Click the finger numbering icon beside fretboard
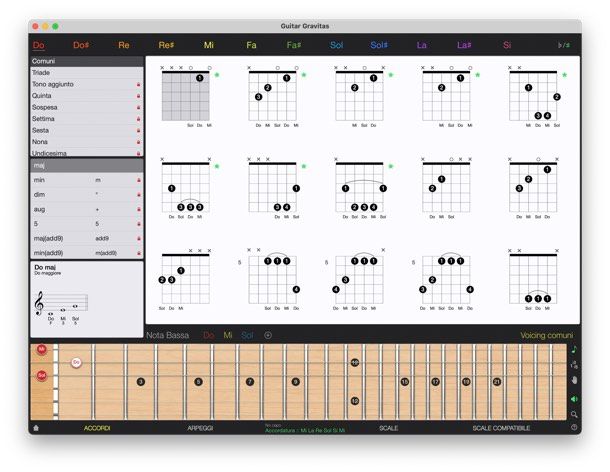Image resolution: width=610 pixels, height=472 pixels. pyautogui.click(x=574, y=365)
